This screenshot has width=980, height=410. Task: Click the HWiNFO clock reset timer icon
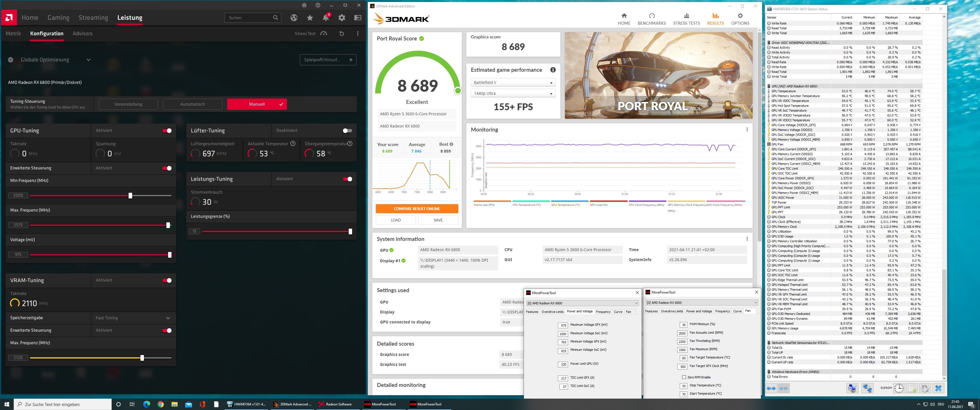(899, 388)
